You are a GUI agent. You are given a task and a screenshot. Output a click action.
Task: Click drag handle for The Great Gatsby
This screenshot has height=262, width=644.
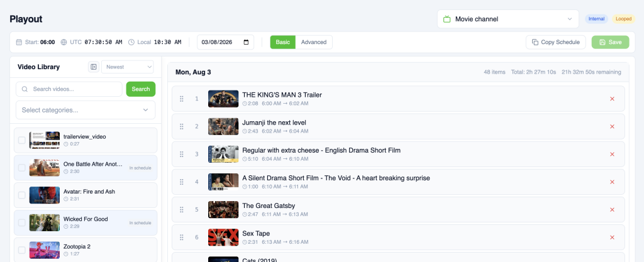pyautogui.click(x=182, y=209)
